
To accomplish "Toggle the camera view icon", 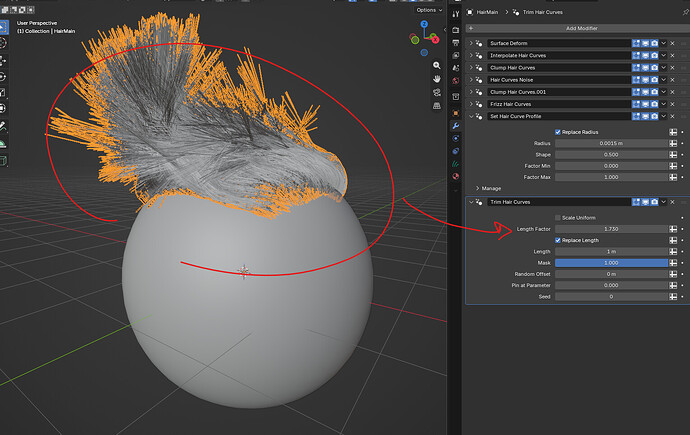I will 437,92.
